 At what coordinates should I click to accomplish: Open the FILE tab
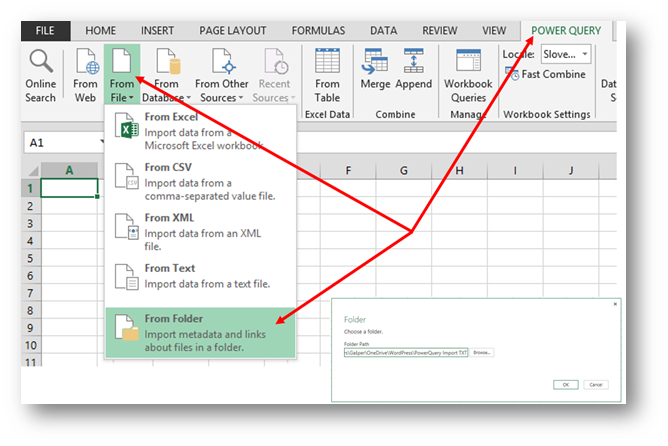[45, 31]
